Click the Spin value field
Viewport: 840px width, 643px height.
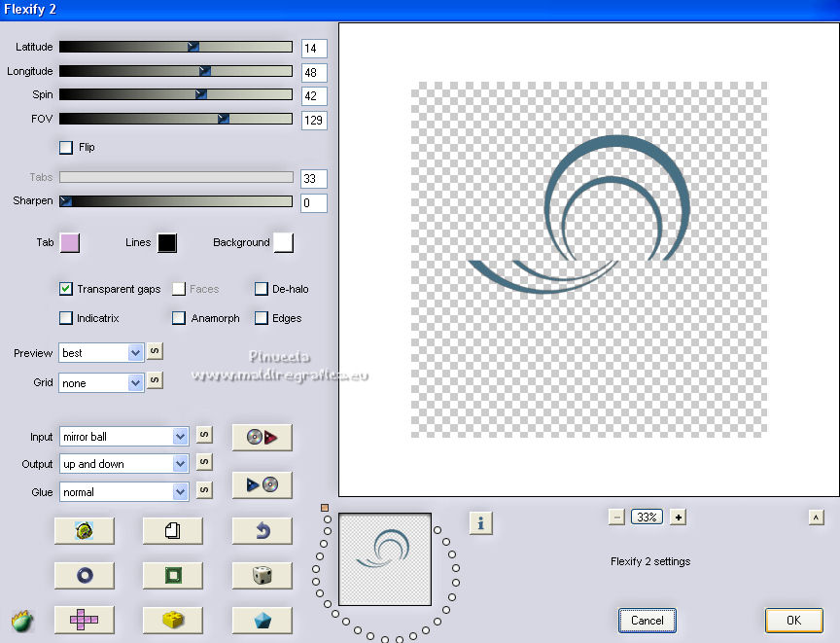(314, 96)
